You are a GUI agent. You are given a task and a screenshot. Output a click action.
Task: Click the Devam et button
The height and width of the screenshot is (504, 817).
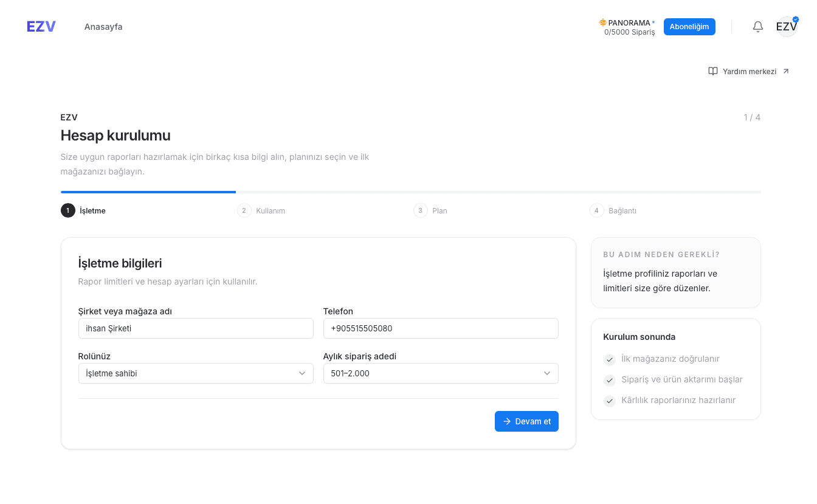526,421
